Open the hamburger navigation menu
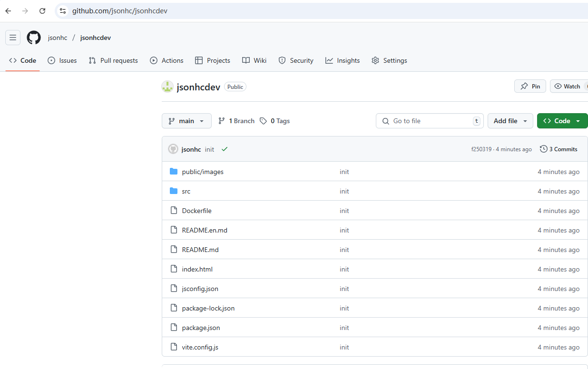The height and width of the screenshot is (369, 588). 13,38
